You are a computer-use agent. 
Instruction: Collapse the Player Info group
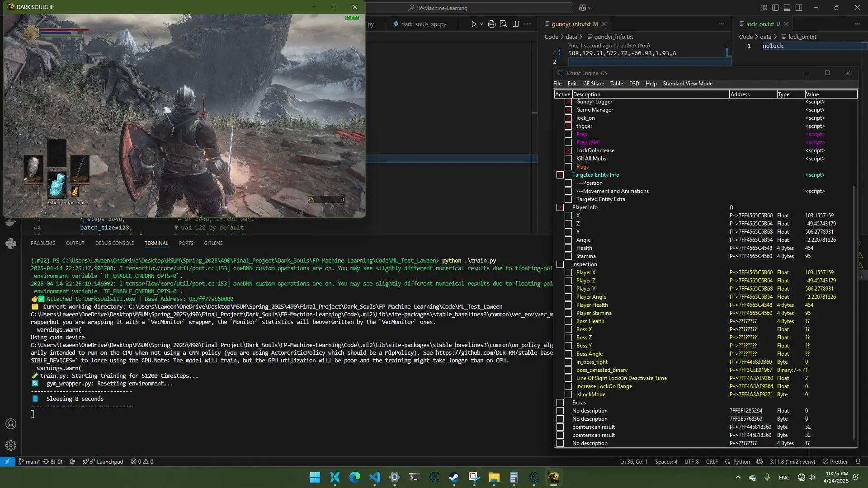[560, 207]
